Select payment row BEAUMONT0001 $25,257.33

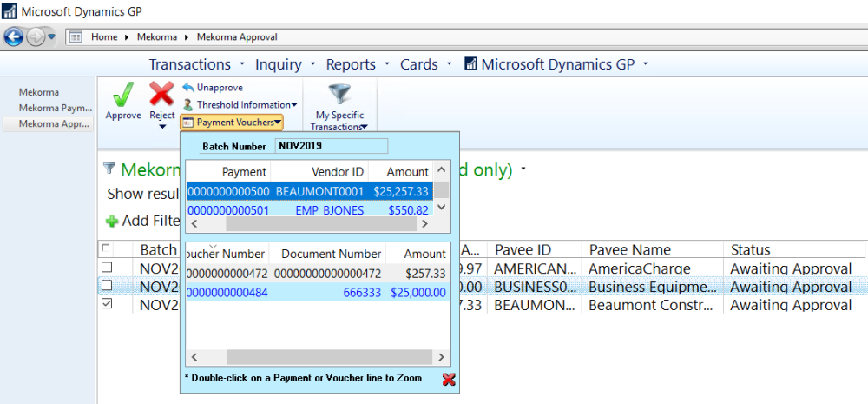click(x=310, y=191)
